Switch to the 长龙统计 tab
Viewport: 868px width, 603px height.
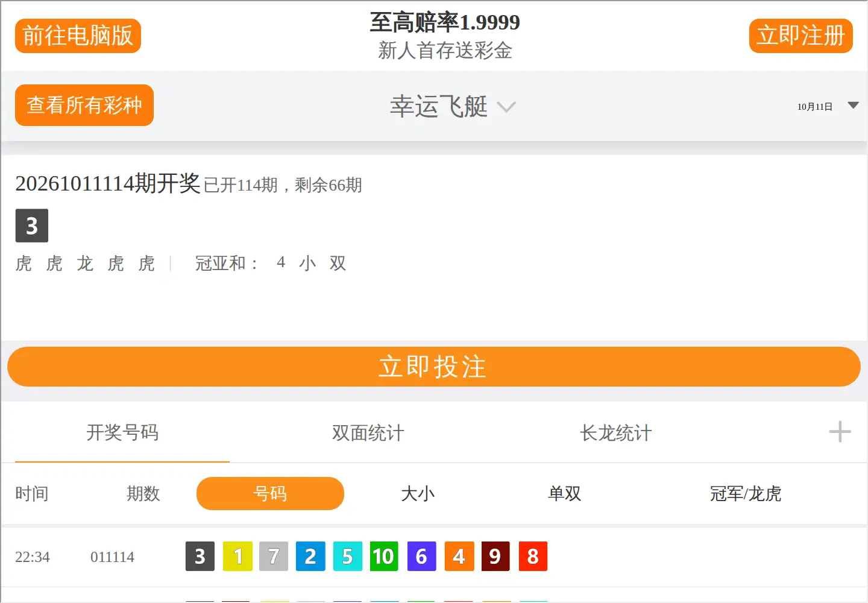615,432
